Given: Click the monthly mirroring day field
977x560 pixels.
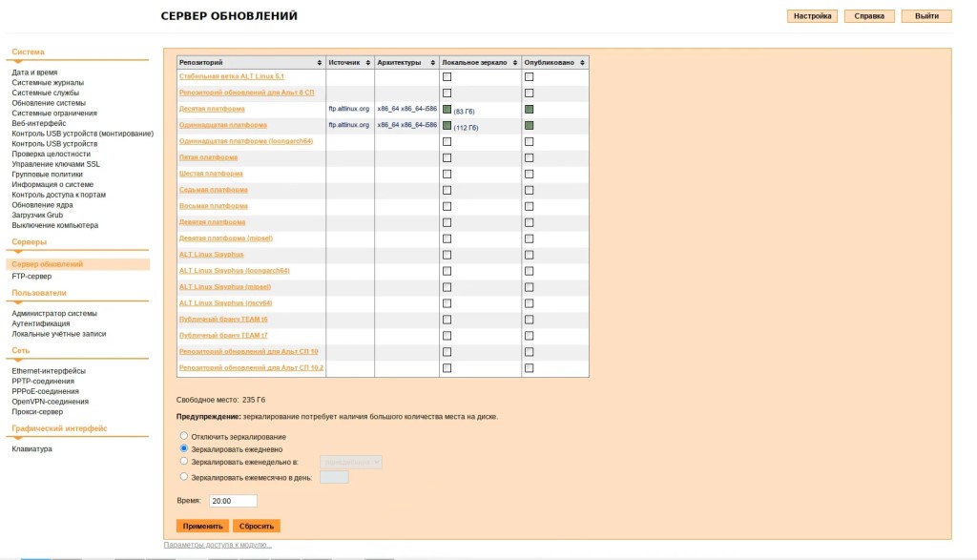Looking at the screenshot, I should click(x=334, y=477).
